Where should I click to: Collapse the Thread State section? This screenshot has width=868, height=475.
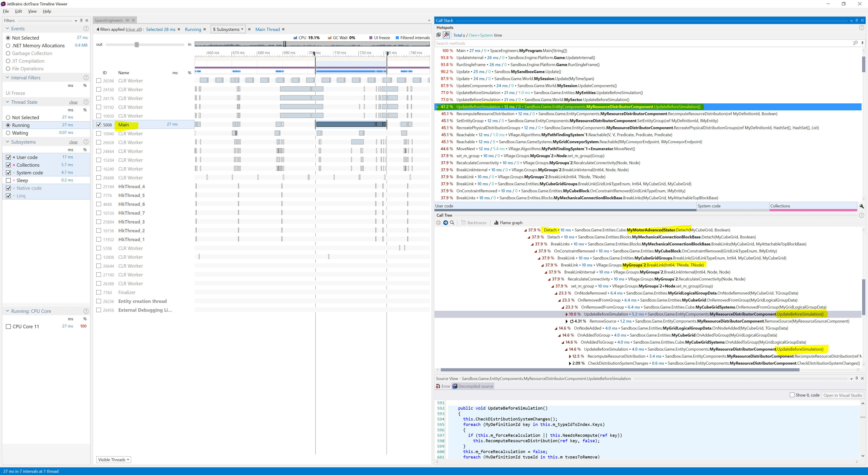click(7, 102)
